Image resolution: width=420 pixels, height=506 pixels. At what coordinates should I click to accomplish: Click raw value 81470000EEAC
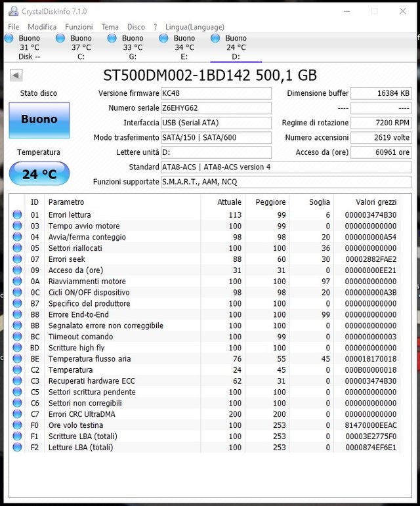tap(371, 425)
